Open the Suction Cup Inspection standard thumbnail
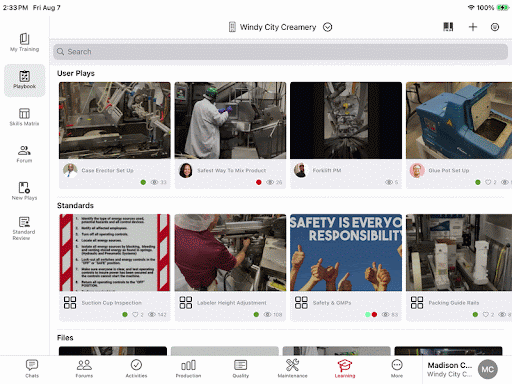 (115, 253)
